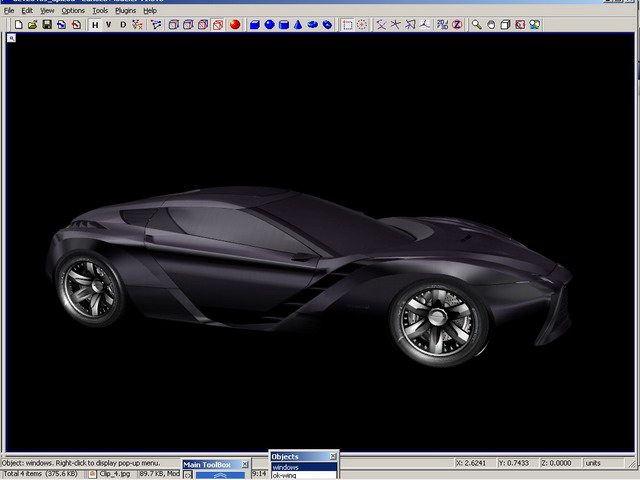This screenshot has width=640, height=480.
Task: Open the Plugins menu
Action: coord(125,10)
